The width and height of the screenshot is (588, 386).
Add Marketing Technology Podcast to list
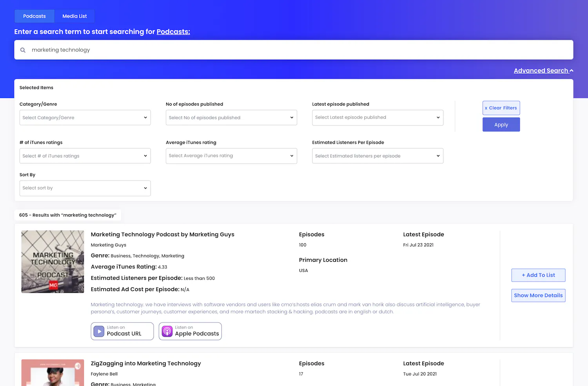[x=538, y=275]
